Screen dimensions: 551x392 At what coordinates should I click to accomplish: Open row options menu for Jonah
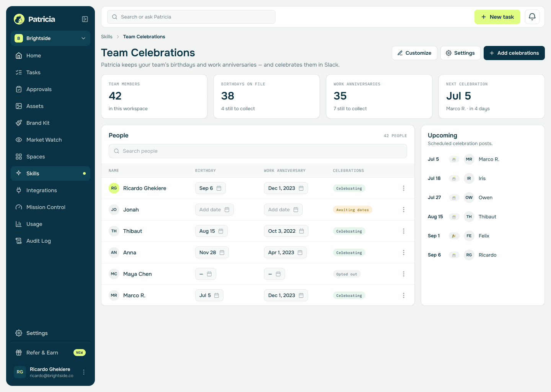pos(403,210)
